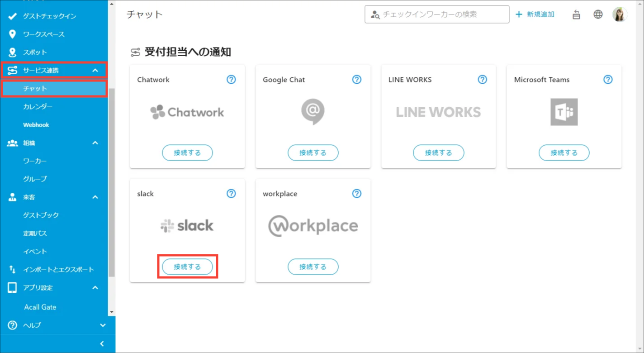Open グループ under 組織
The width and height of the screenshot is (644, 353).
(54, 179)
